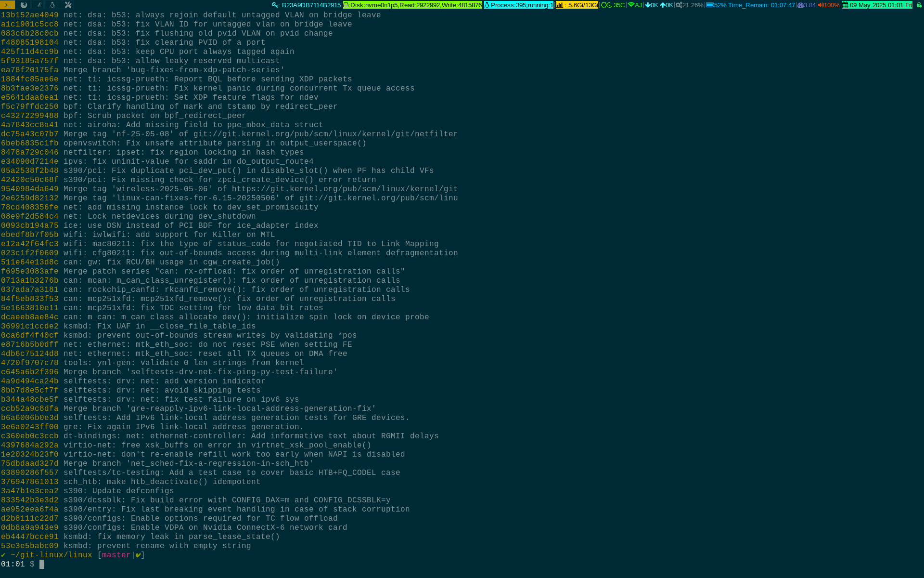Image resolution: width=924 pixels, height=578 pixels.
Task: Click commit hash e5641daa0ea1
Action: coord(29,97)
